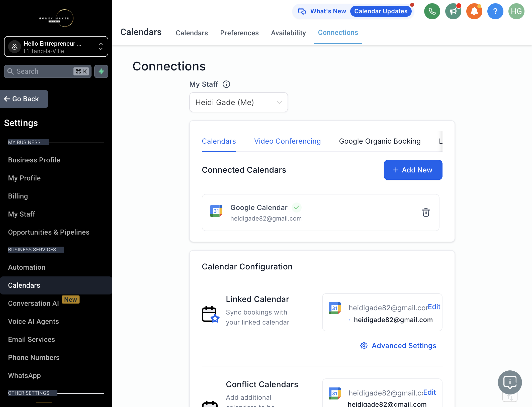Viewport: 532px width, 407px height.
Task: Click the Go Back button
Action: coord(24,99)
